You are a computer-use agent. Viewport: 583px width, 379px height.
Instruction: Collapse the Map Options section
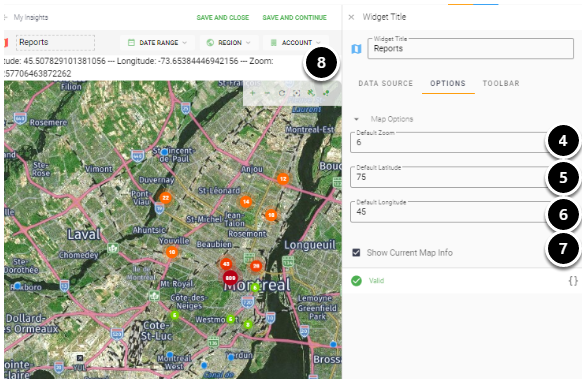coord(356,119)
